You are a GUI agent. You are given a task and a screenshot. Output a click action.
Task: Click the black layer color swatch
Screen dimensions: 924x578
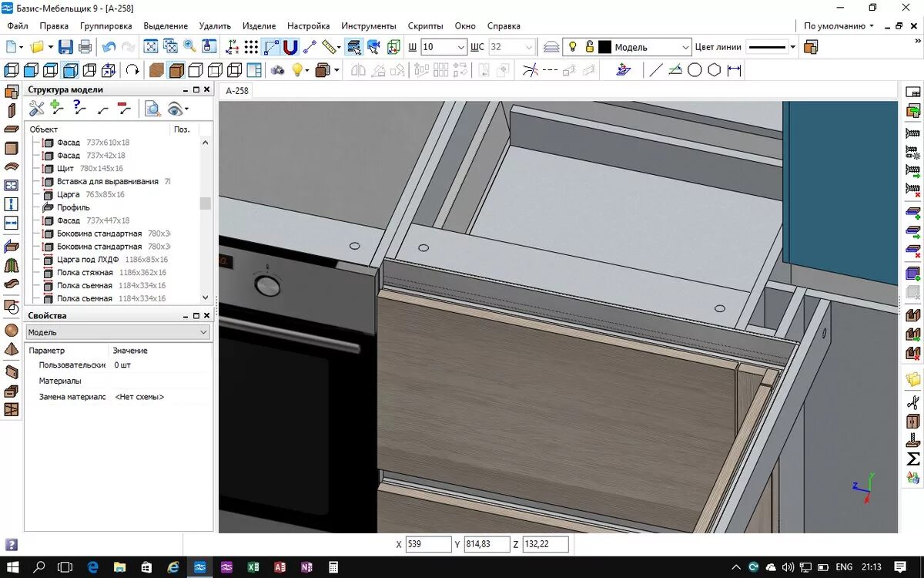tap(604, 47)
